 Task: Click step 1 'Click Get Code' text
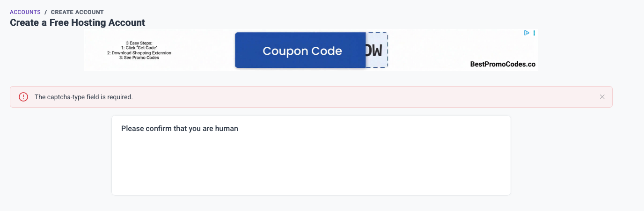139,48
